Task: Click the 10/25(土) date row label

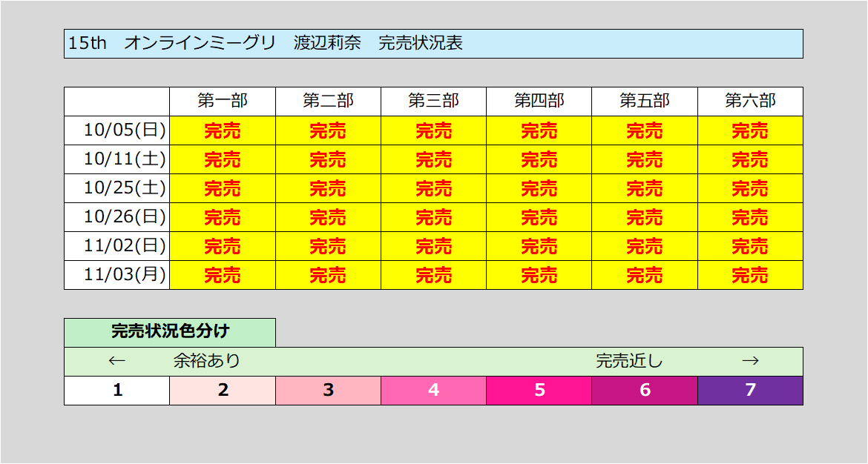Action: pos(116,188)
